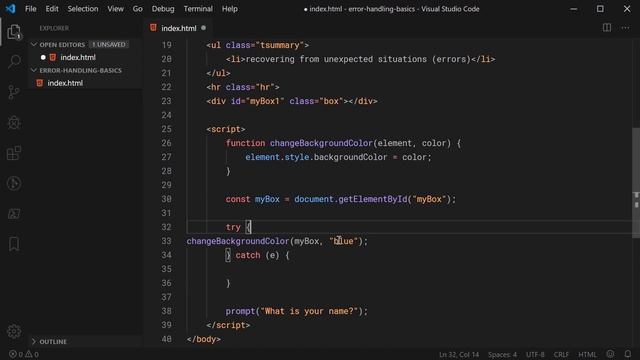Image resolution: width=640 pixels, height=360 pixels.
Task: Select index.html under Open Editors
Action: pos(78,57)
